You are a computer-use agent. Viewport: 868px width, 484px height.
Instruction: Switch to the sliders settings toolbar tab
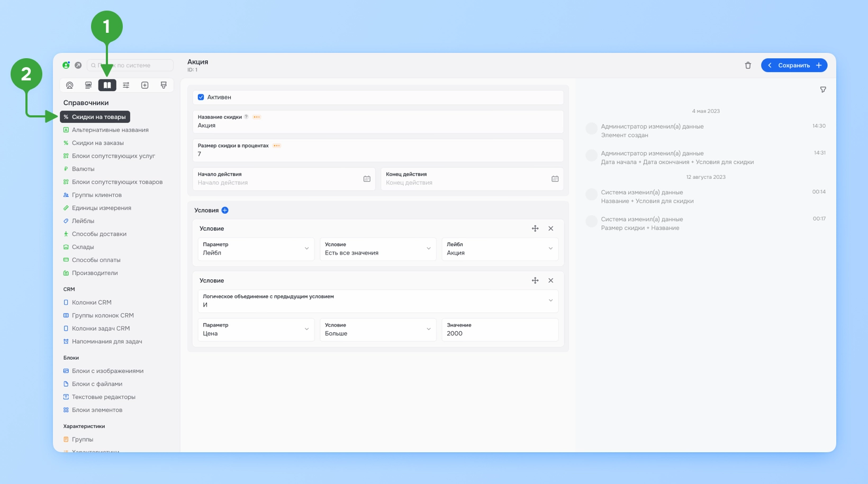126,85
